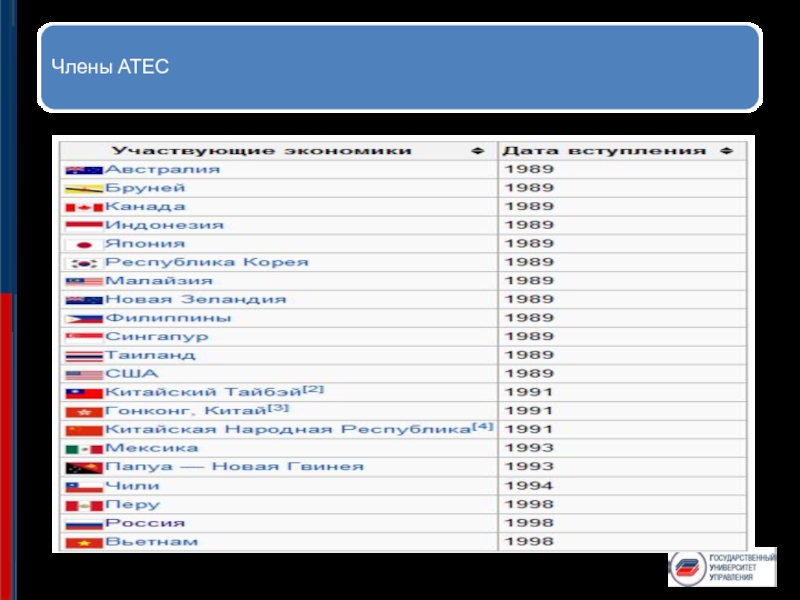The image size is (800, 600).
Task: Open the Бруней link
Action: coord(145,188)
